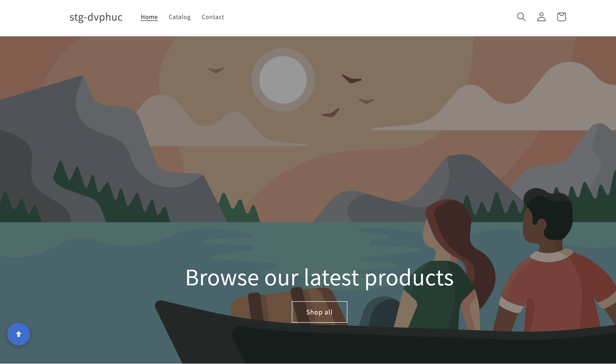Click the stg-dvphuc store name link
The width and height of the screenshot is (616, 364).
click(96, 17)
